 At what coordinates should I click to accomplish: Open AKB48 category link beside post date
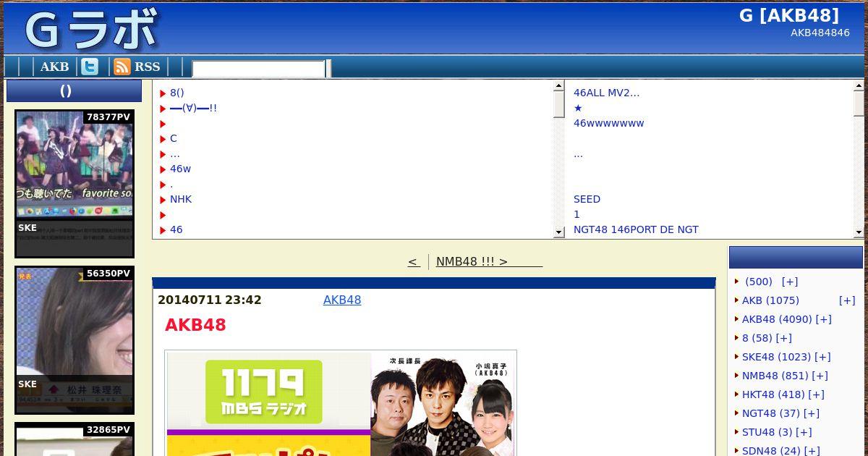pyautogui.click(x=342, y=300)
